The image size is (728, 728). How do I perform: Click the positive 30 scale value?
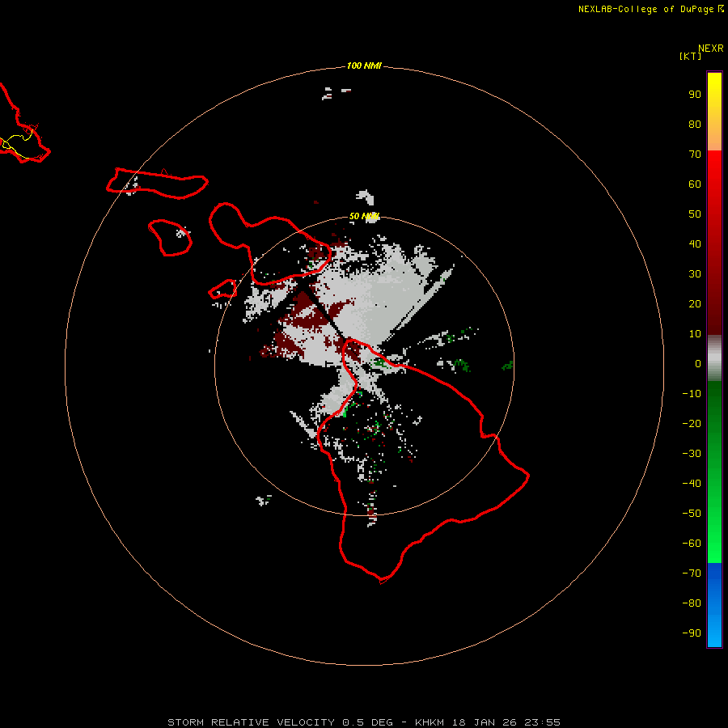(x=695, y=274)
